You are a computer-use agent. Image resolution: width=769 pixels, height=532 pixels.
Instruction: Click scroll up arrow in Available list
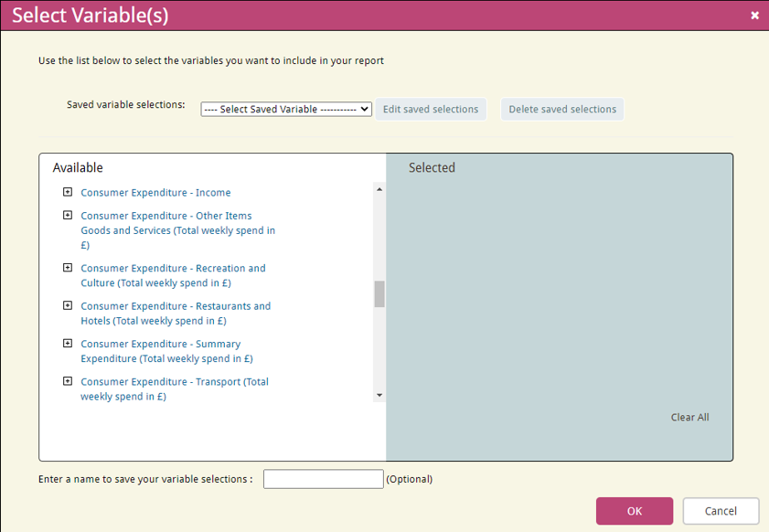coord(379,189)
